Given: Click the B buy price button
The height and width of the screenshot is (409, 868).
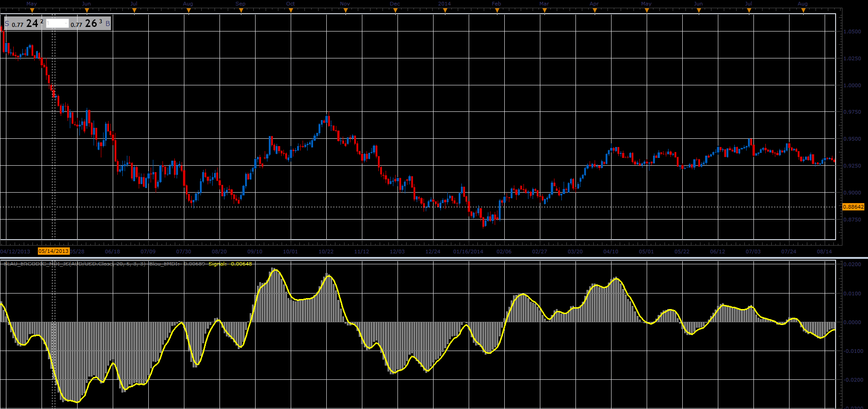Looking at the screenshot, I should pos(90,23).
